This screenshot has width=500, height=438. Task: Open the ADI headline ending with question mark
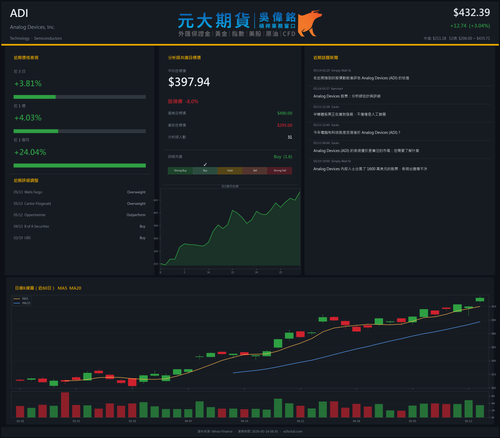pos(357,132)
